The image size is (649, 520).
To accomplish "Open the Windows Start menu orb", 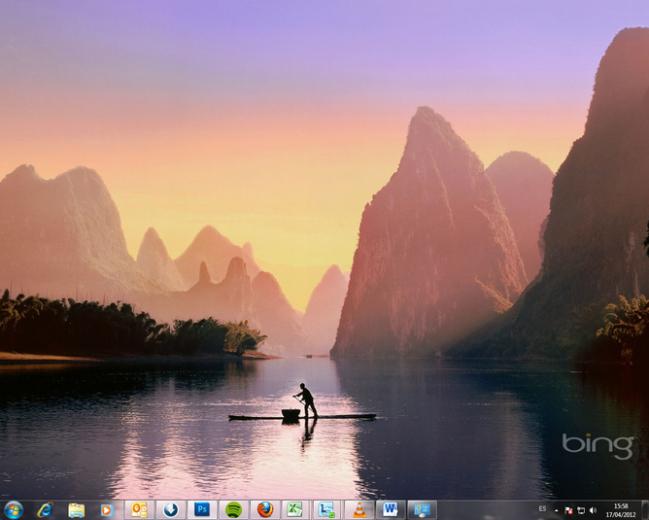I will pyautogui.click(x=13, y=510).
